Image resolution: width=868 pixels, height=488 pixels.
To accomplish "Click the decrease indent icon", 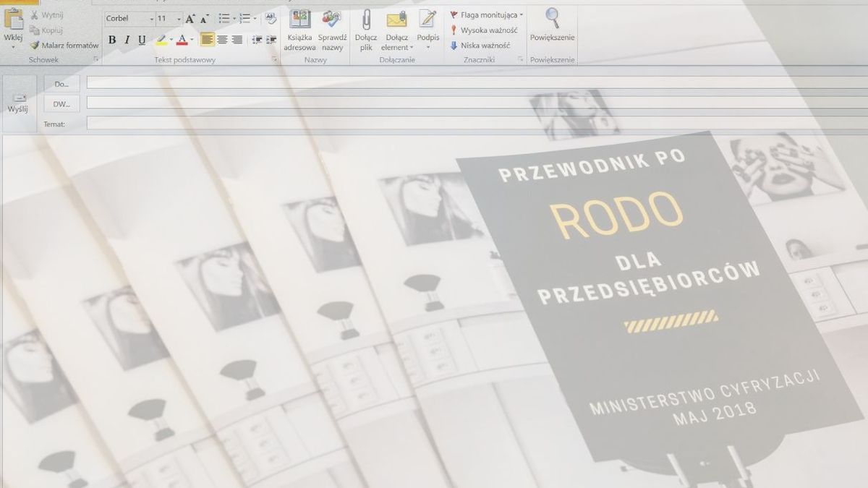I will 257,40.
